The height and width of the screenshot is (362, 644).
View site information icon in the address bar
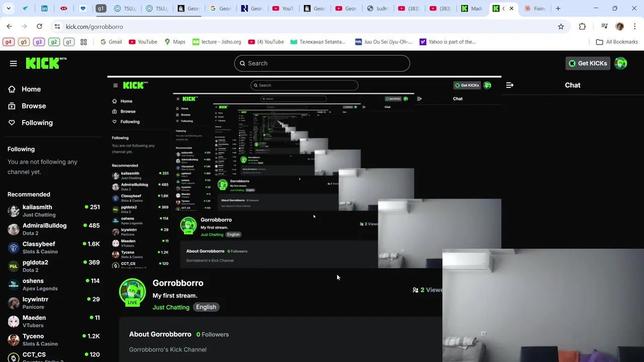tap(57, 27)
